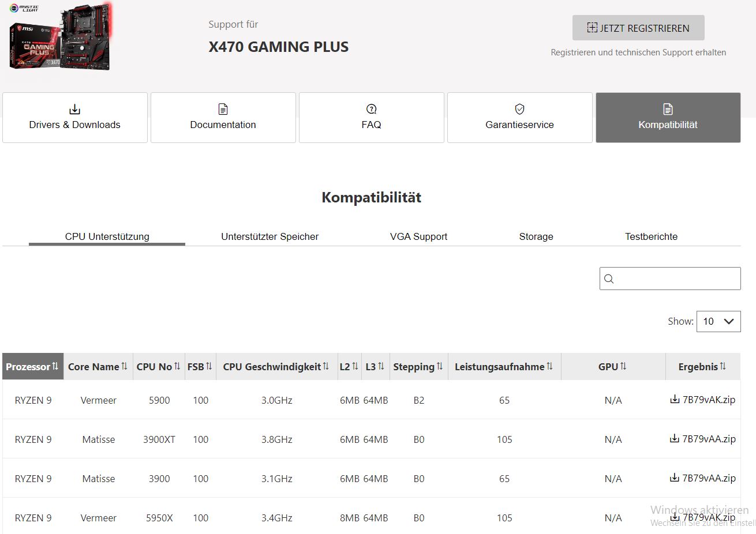The image size is (756, 534).
Task: Click the magnifier search icon
Action: [x=609, y=279]
